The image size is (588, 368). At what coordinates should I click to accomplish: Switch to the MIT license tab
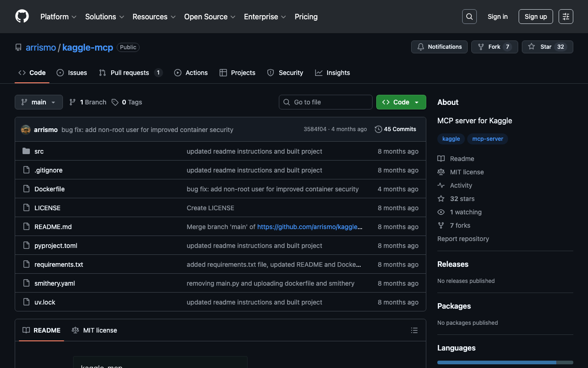click(95, 330)
